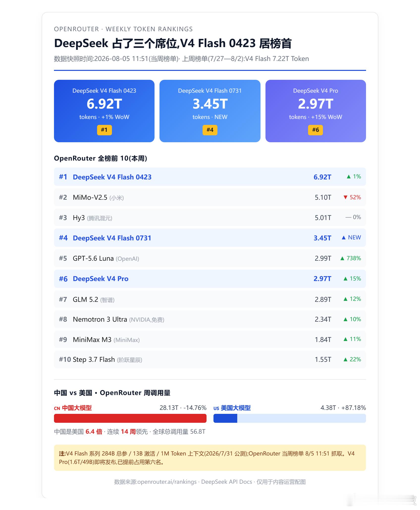Screen dimensions: 420x510
Task: Click the 数据快照时间 subtitle line
Action: 182,59
